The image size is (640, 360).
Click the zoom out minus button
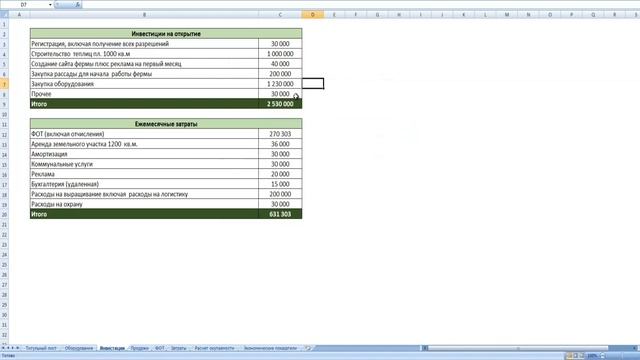pyautogui.click(x=603, y=356)
